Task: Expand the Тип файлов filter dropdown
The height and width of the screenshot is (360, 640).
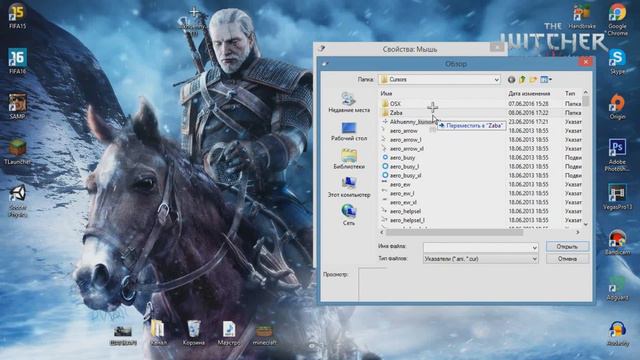Action: [534, 259]
